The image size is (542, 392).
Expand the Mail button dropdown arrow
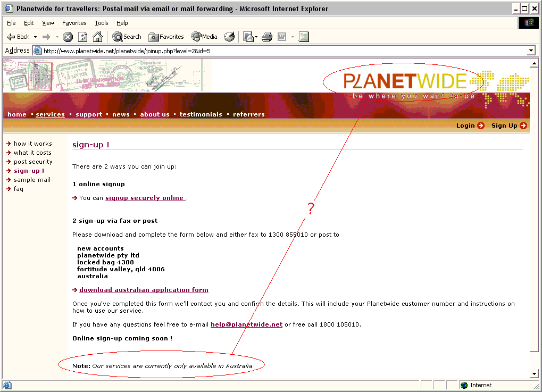[x=256, y=37]
